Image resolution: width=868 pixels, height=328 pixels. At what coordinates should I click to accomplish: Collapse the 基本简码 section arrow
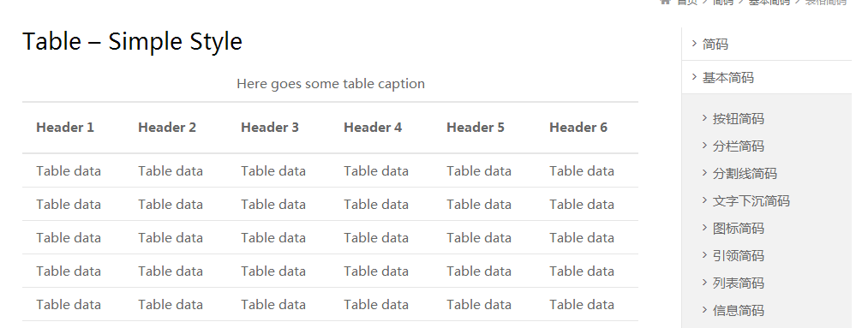click(x=694, y=76)
